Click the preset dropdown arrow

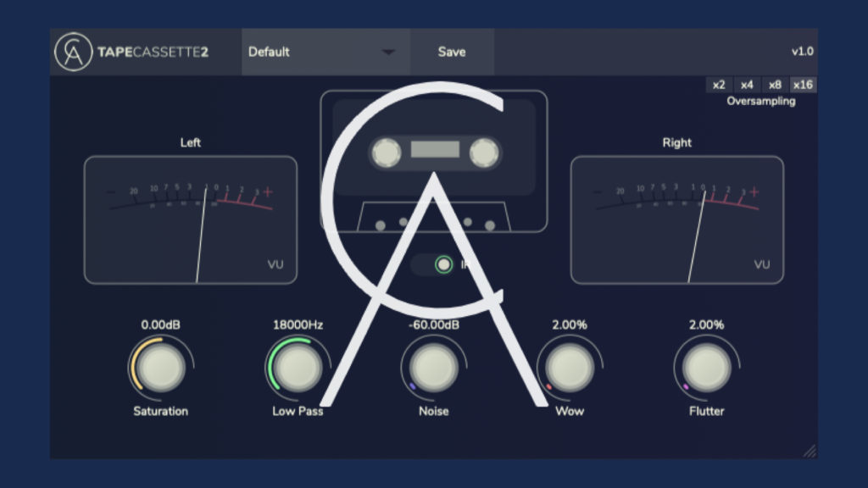388,52
